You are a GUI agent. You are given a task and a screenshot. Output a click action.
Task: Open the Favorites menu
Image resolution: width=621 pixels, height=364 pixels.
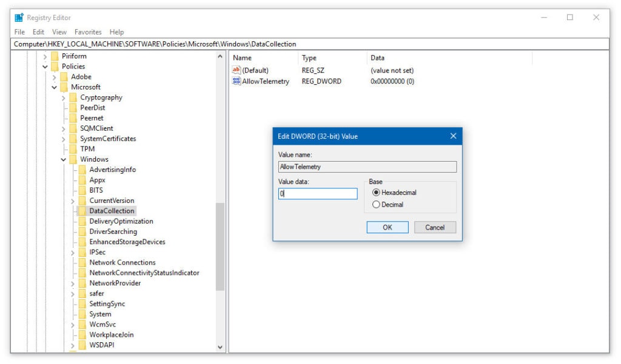pos(89,31)
